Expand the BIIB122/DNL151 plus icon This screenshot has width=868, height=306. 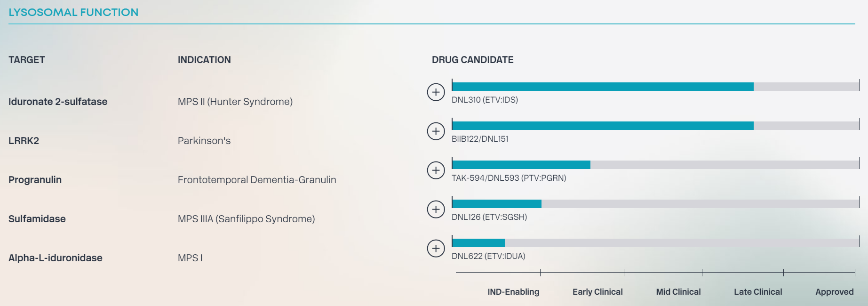(436, 131)
